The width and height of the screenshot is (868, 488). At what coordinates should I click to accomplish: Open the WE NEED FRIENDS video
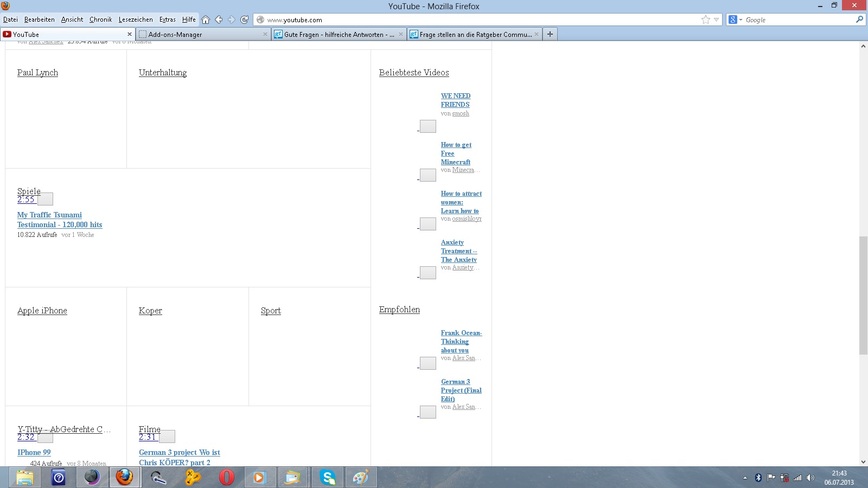[x=456, y=100]
